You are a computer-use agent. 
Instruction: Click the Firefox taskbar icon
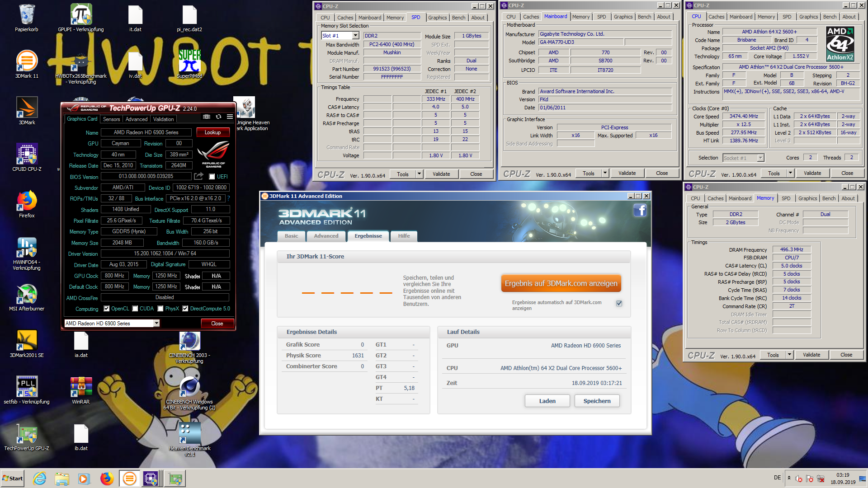107,479
